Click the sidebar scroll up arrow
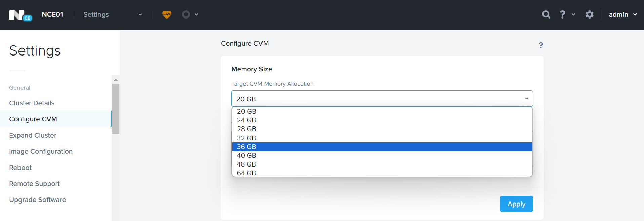 [116, 80]
